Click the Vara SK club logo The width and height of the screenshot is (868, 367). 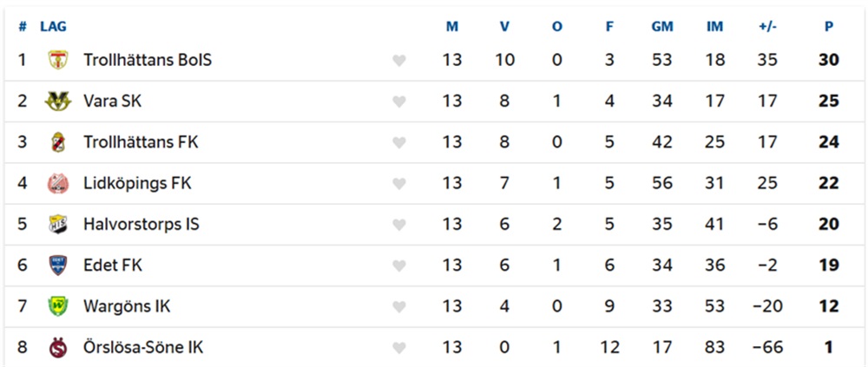(x=57, y=101)
